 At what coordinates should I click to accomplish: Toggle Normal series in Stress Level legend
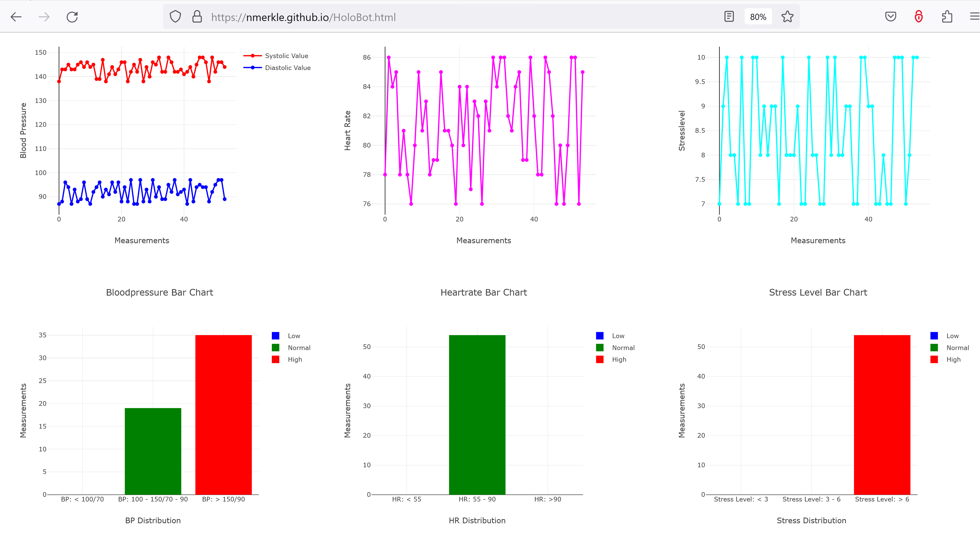click(x=950, y=347)
